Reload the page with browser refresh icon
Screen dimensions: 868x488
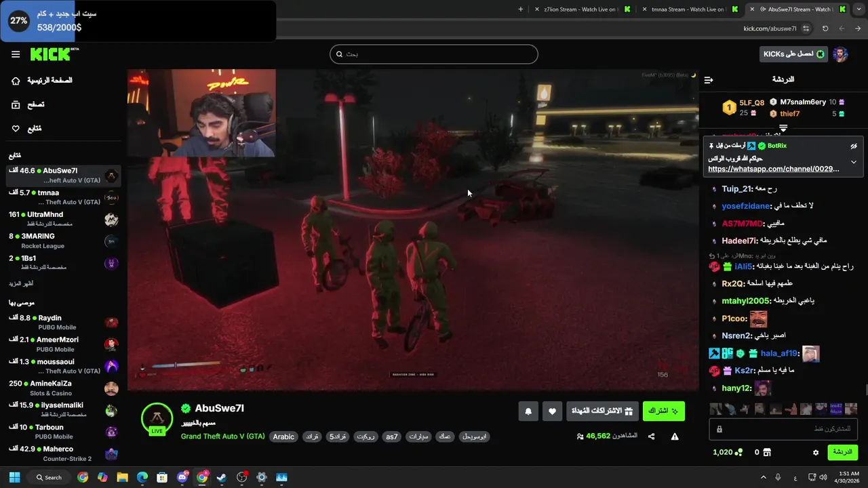point(825,28)
